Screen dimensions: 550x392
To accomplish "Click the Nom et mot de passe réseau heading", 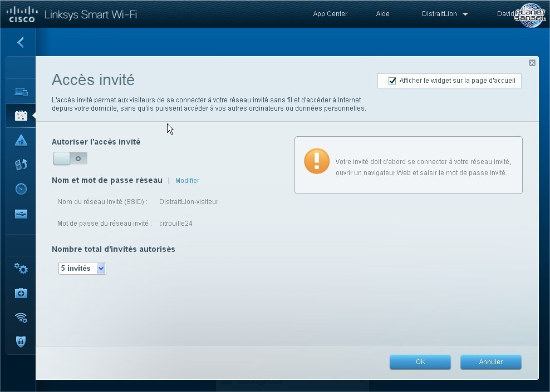I will [107, 180].
